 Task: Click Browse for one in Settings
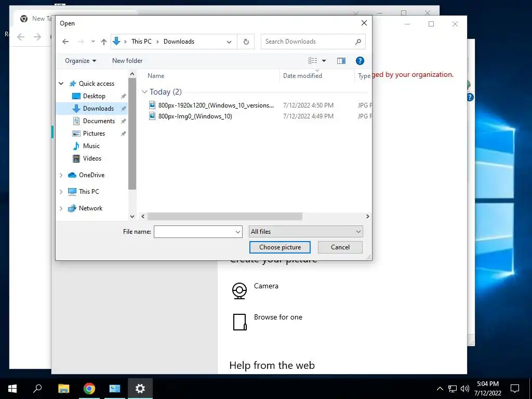pos(268,322)
